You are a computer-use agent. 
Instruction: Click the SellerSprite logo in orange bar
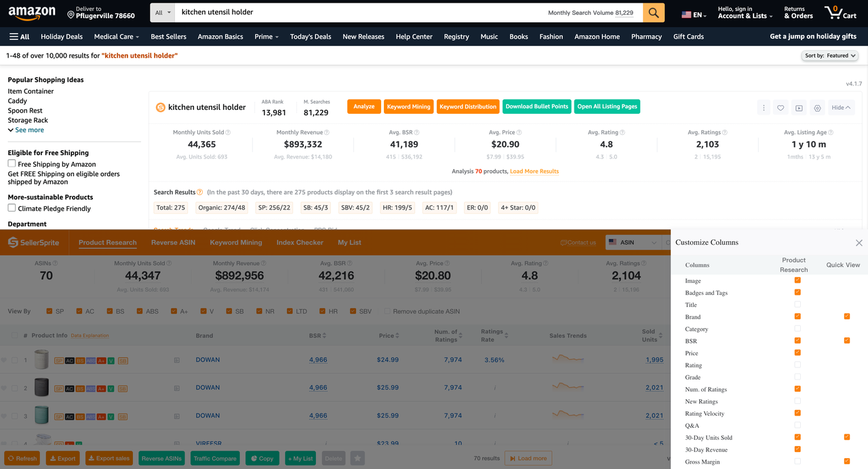click(34, 243)
